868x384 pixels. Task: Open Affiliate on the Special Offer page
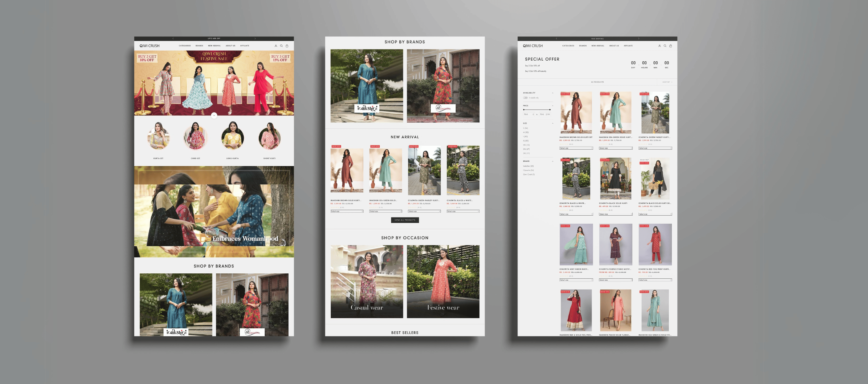point(628,46)
